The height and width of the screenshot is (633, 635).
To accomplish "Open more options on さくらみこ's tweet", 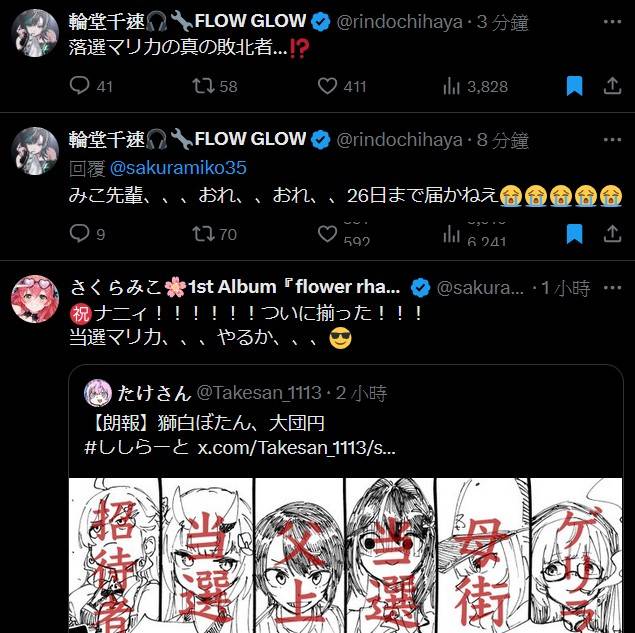I will [x=612, y=288].
